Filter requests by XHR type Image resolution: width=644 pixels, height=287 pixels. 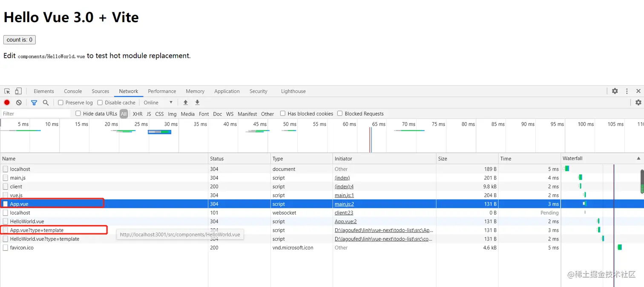(x=138, y=114)
